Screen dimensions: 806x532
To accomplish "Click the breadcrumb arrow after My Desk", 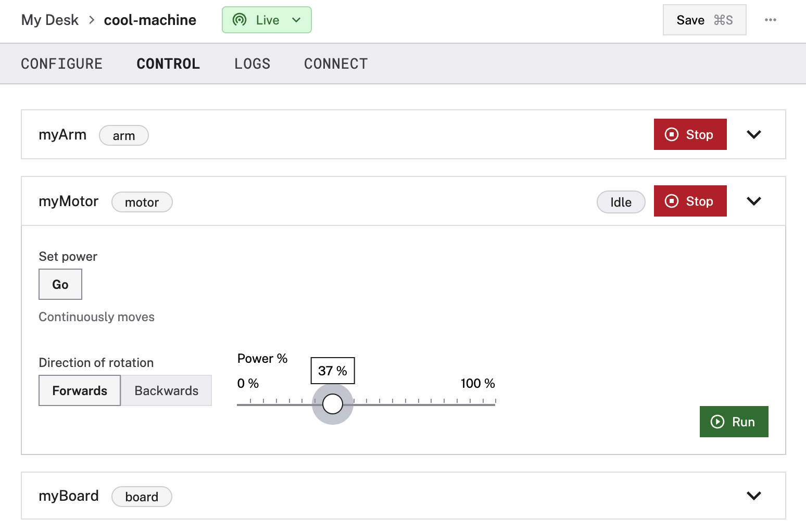I will [92, 20].
